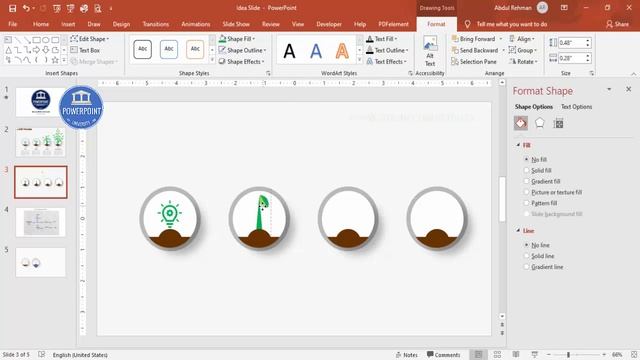Viewport: 640px width, 360px height.
Task: Open the Text Fill dropdown
Action: coord(382,39)
